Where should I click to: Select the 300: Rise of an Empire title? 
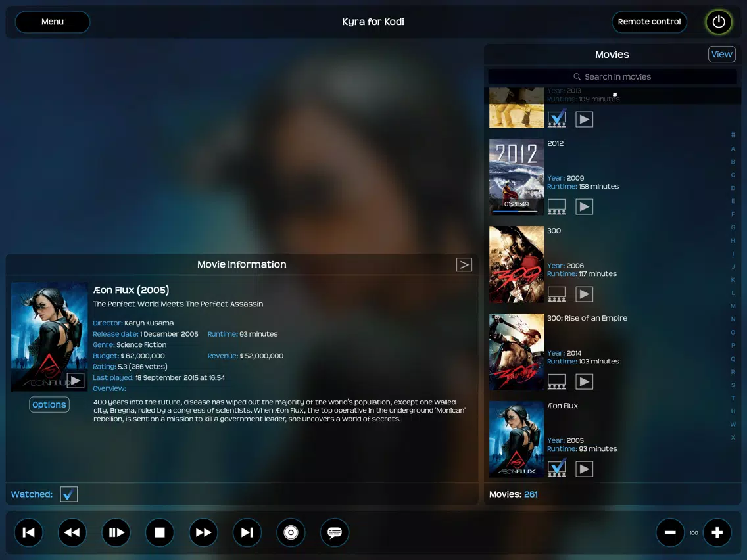(x=587, y=318)
